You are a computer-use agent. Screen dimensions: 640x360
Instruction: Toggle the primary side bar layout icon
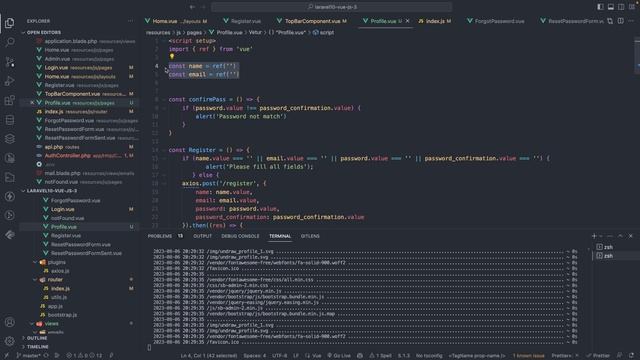point(600,7)
